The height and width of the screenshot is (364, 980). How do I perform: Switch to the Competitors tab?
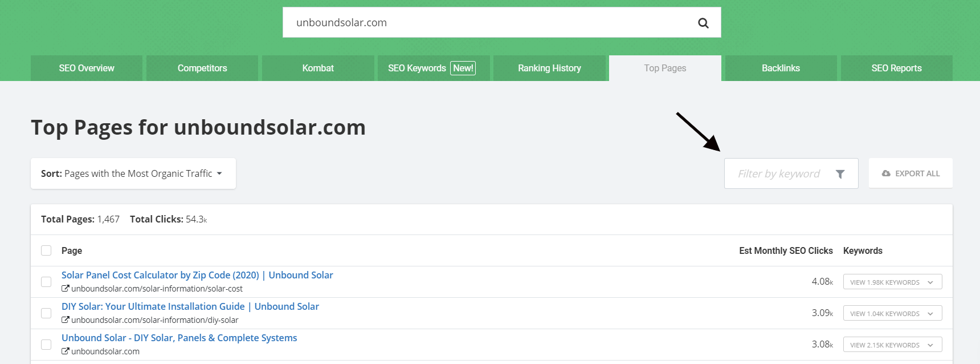tap(202, 68)
